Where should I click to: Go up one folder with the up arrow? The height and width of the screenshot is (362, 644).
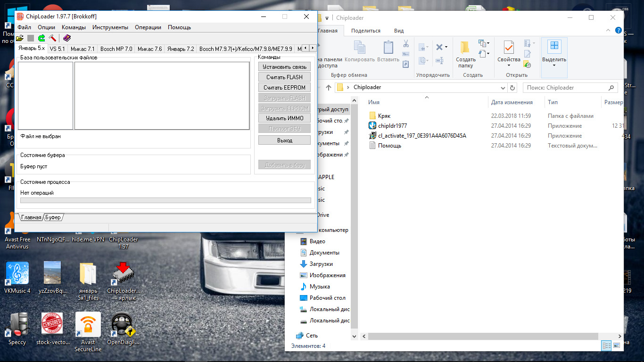coord(328,88)
